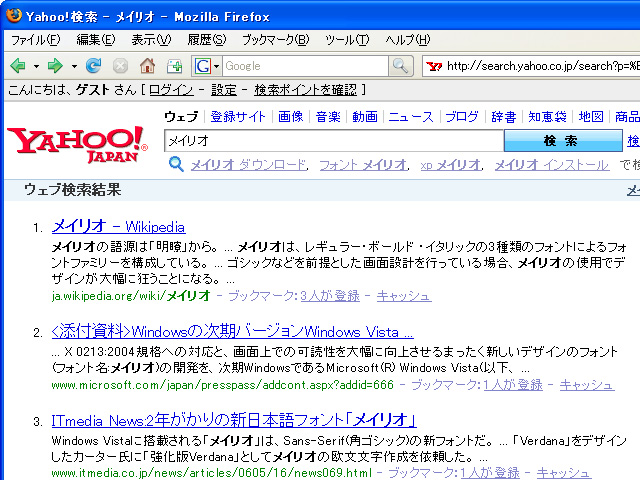This screenshot has width=640, height=480.
Task: Click the Back navigation arrow
Action: point(18,66)
